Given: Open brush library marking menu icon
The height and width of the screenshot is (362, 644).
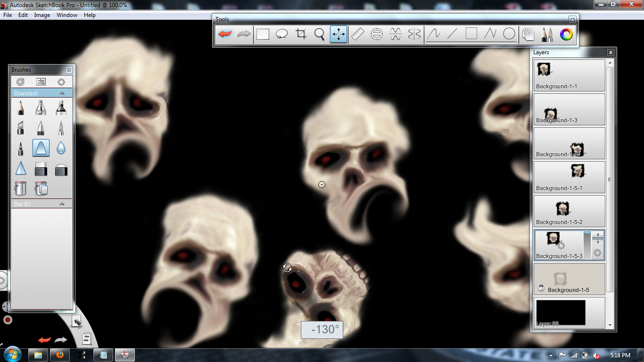Looking at the screenshot, I should pos(61,82).
